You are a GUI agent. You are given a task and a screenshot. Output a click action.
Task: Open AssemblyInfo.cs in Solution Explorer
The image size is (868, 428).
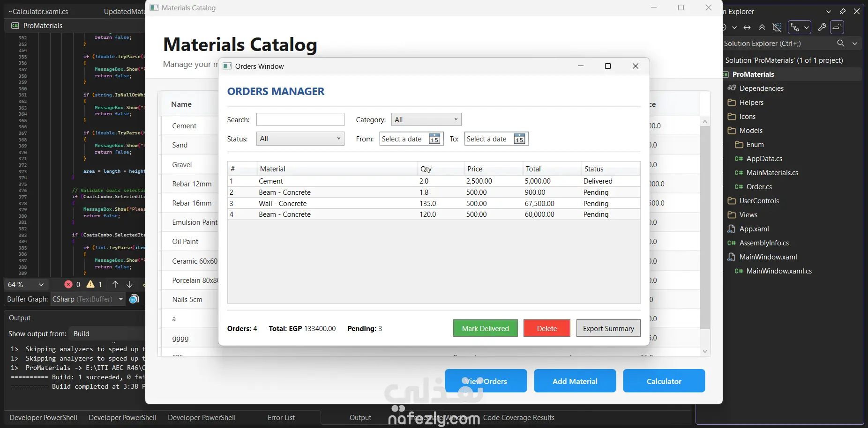(763, 243)
